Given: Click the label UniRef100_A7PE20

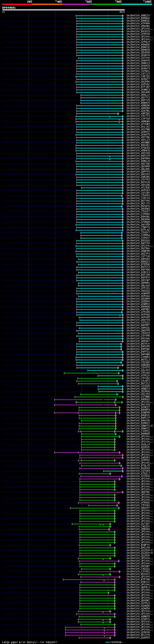Looking at the screenshot, I should tap(138, 376).
